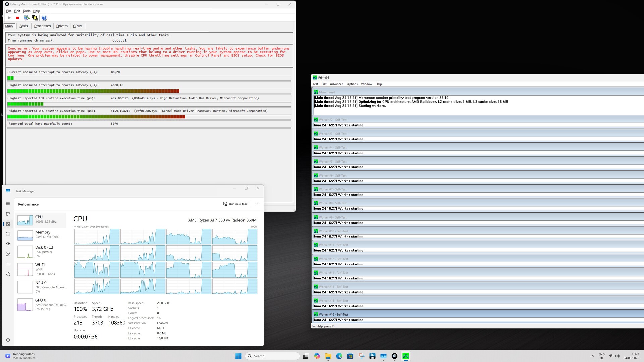The height and width of the screenshot is (362, 644).
Task: Open the Windows Start button on taskbar
Action: (238, 356)
